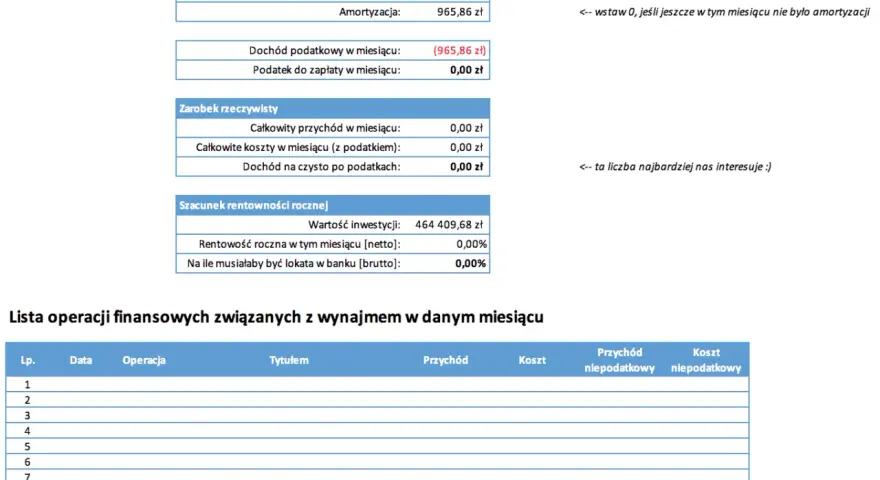Viewport: 880px width, 480px height.
Task: Click the Przychód niepodatkowy column header
Action: click(x=620, y=360)
